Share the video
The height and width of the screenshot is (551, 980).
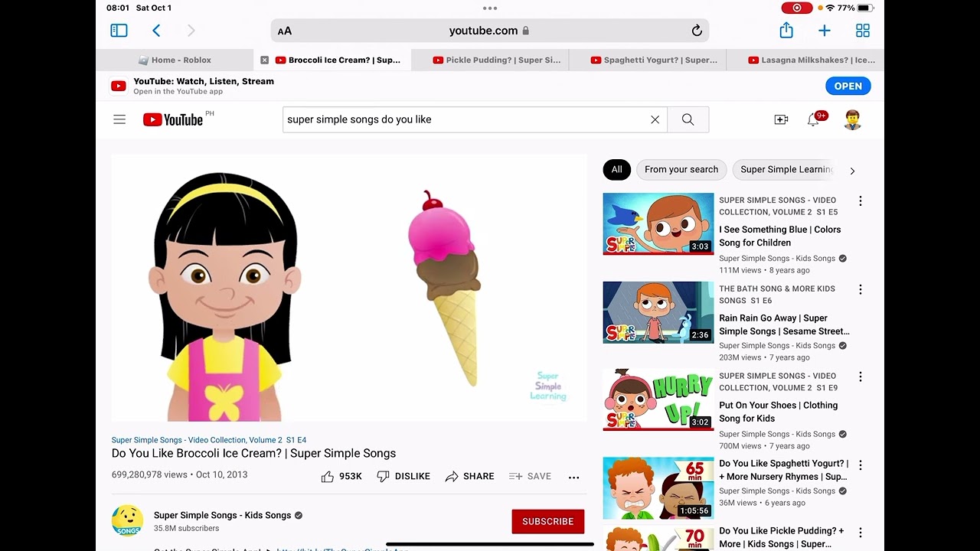469,476
